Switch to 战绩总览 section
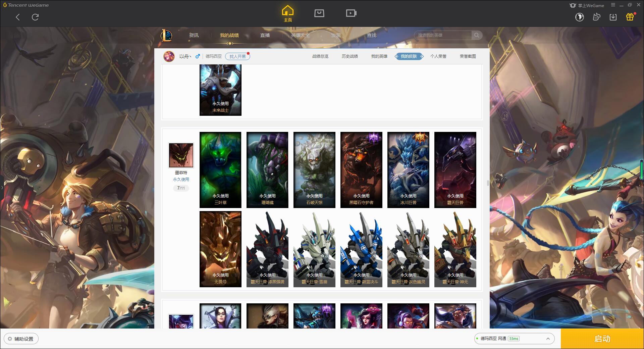Image resolution: width=644 pixels, height=349 pixels. tap(320, 56)
